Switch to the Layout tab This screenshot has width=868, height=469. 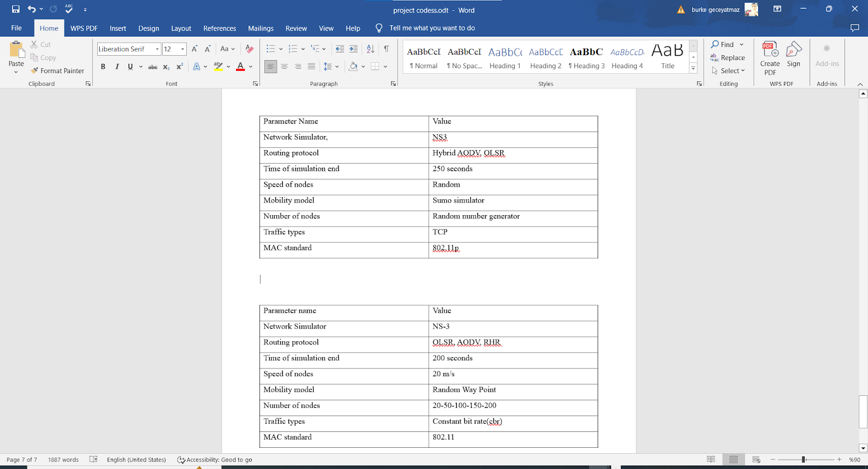pos(181,28)
